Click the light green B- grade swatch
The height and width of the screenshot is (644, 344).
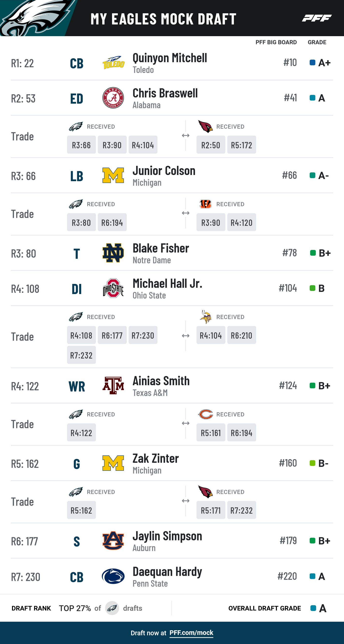tap(312, 463)
